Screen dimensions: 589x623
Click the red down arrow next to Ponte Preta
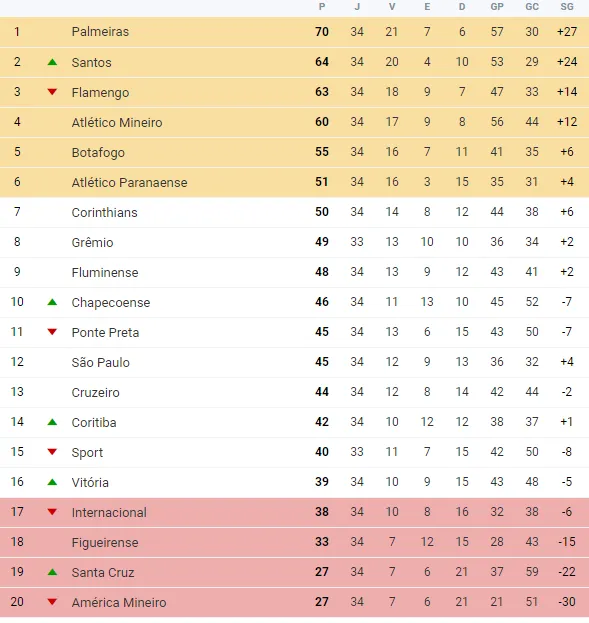(52, 332)
